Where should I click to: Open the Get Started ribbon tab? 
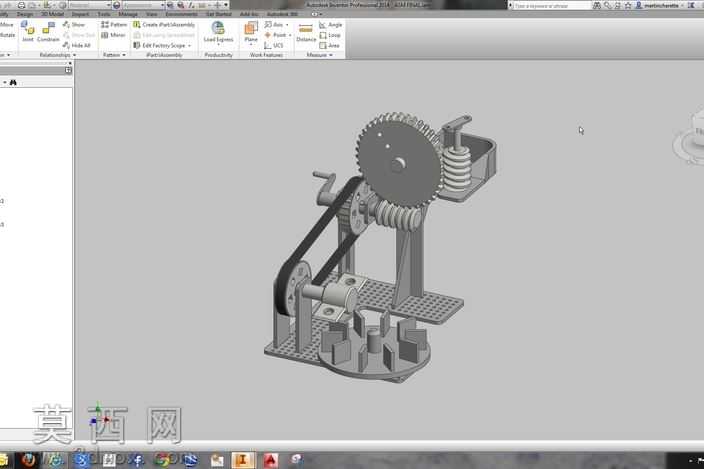tap(219, 14)
